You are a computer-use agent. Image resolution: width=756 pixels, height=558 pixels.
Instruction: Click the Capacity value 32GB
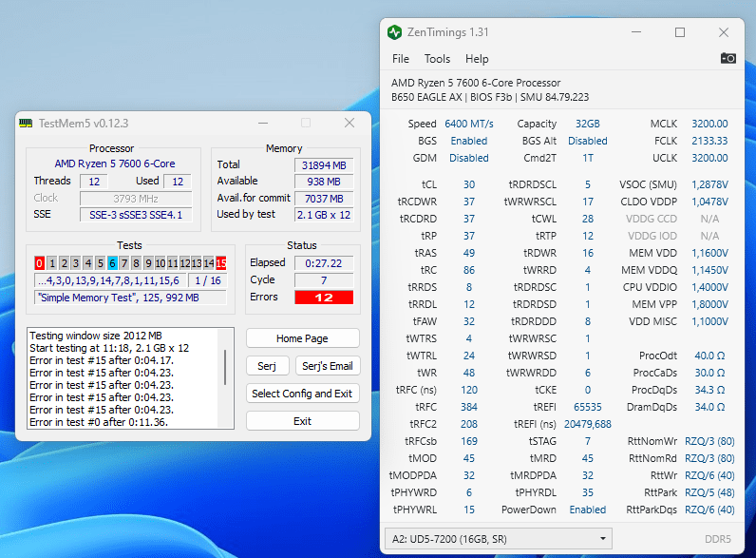588,124
